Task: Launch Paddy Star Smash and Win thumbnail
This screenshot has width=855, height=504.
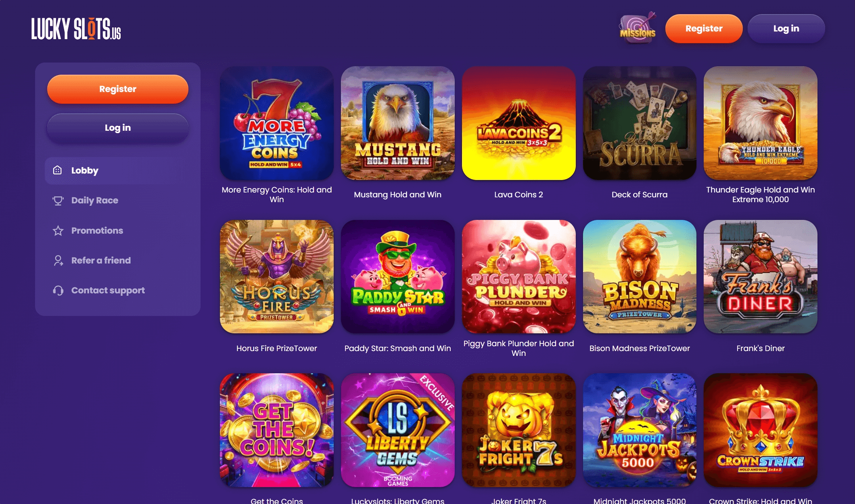Action: pyautogui.click(x=397, y=276)
